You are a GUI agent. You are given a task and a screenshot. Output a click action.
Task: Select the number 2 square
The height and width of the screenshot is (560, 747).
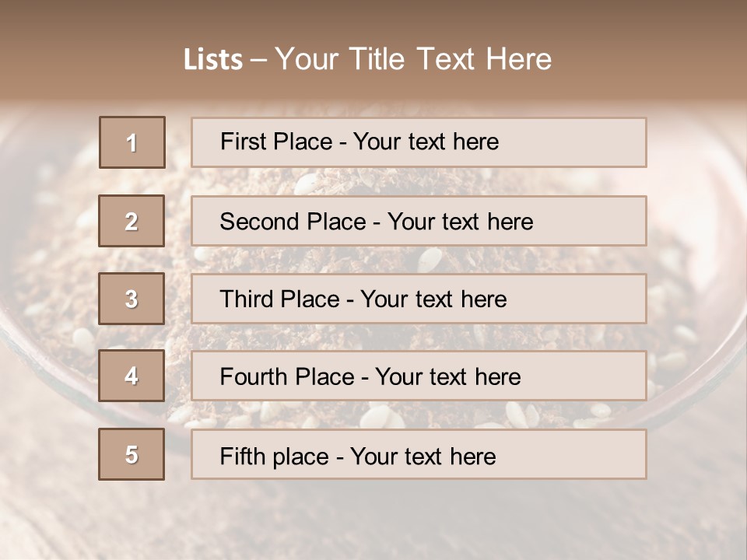pos(132,221)
